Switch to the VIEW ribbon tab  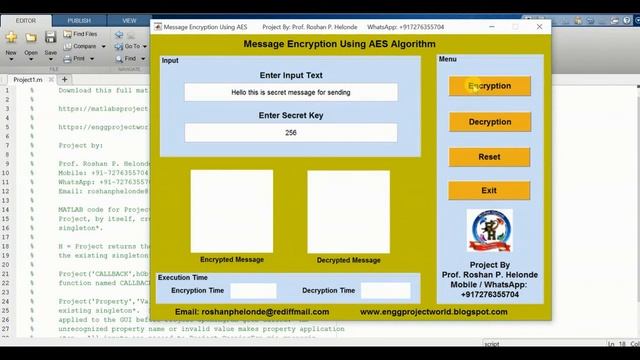click(x=129, y=20)
